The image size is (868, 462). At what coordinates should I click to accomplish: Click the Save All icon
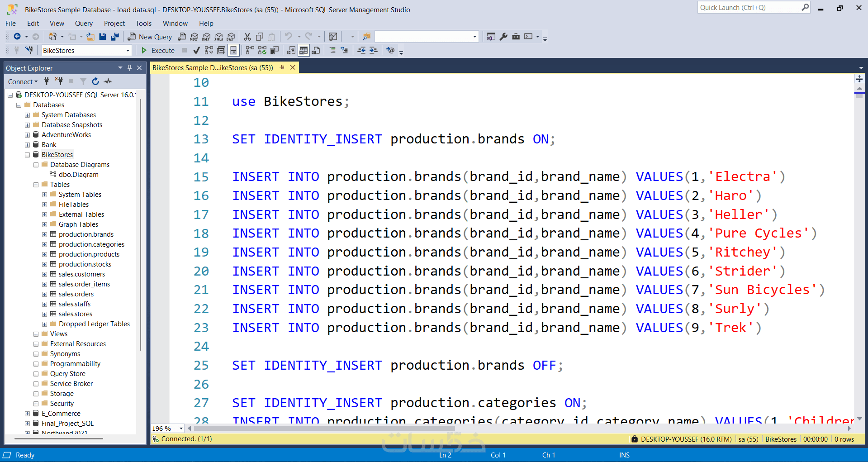point(115,37)
